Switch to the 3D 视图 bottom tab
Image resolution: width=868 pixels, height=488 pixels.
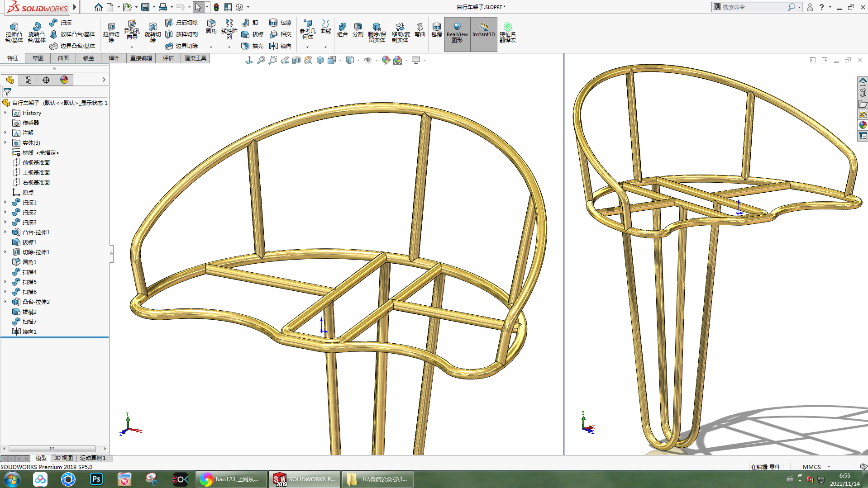tap(63, 458)
